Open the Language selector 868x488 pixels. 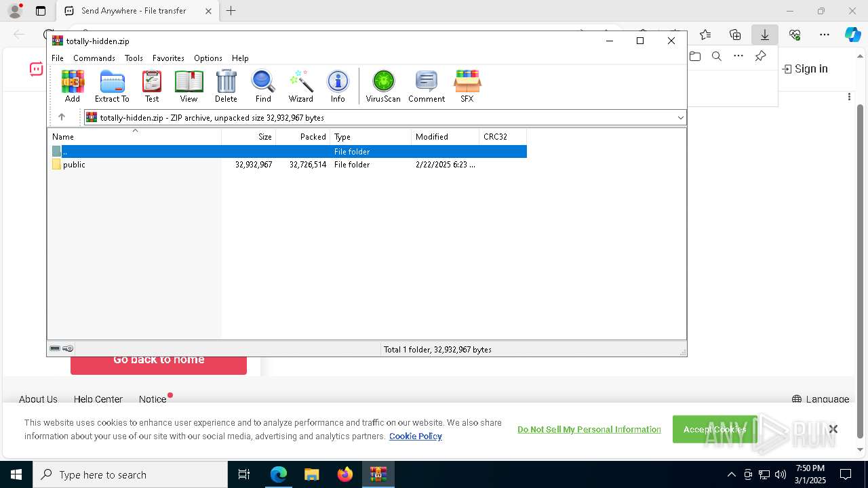click(x=821, y=399)
